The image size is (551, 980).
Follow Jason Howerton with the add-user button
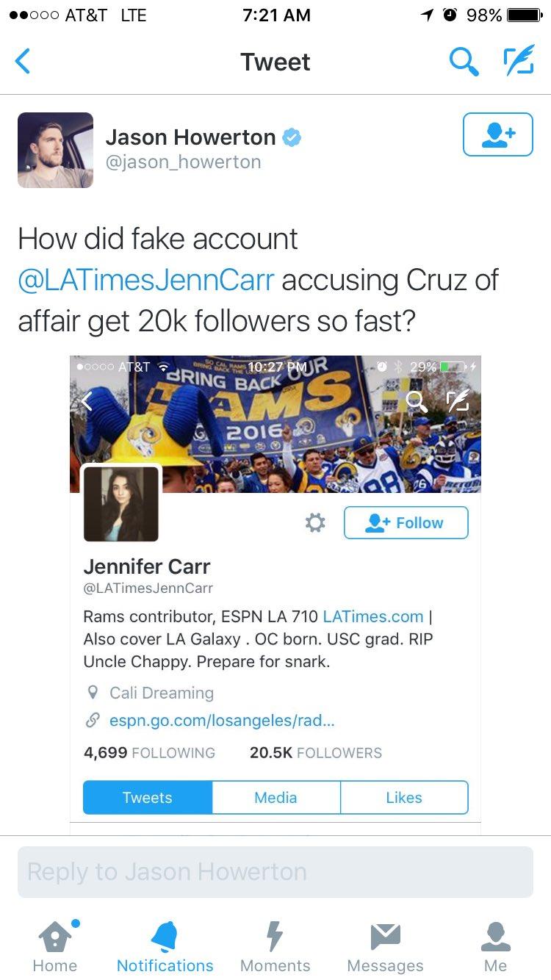[x=498, y=134]
